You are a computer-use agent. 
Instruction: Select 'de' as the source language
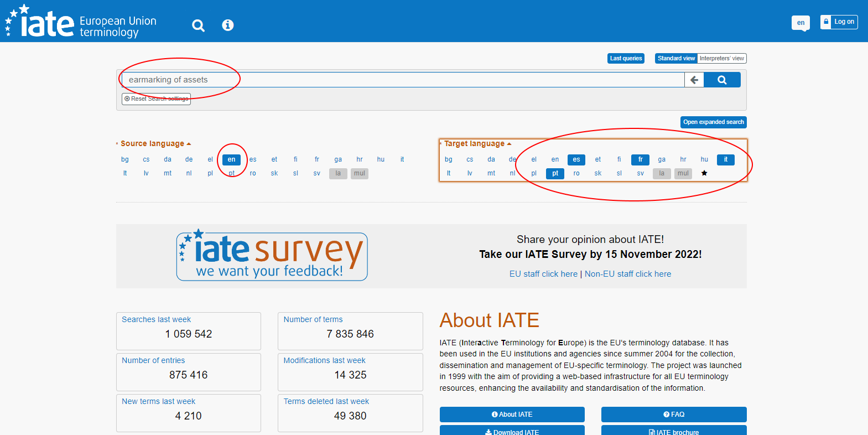(x=189, y=159)
